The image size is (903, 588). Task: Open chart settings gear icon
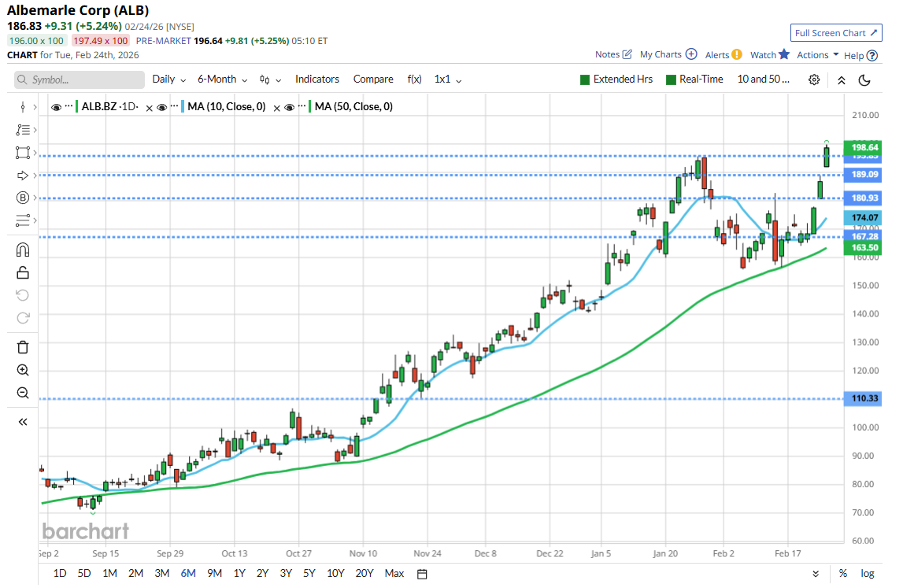(814, 80)
